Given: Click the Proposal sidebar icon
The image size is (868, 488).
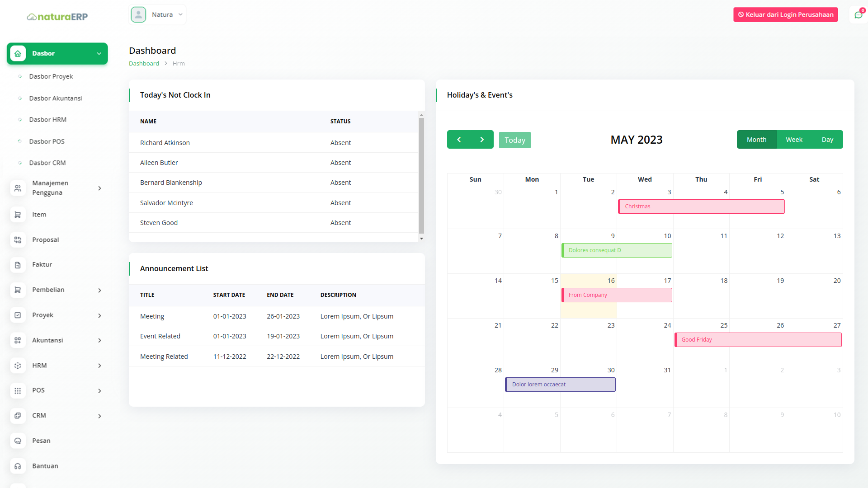Looking at the screenshot, I should coord(18,240).
